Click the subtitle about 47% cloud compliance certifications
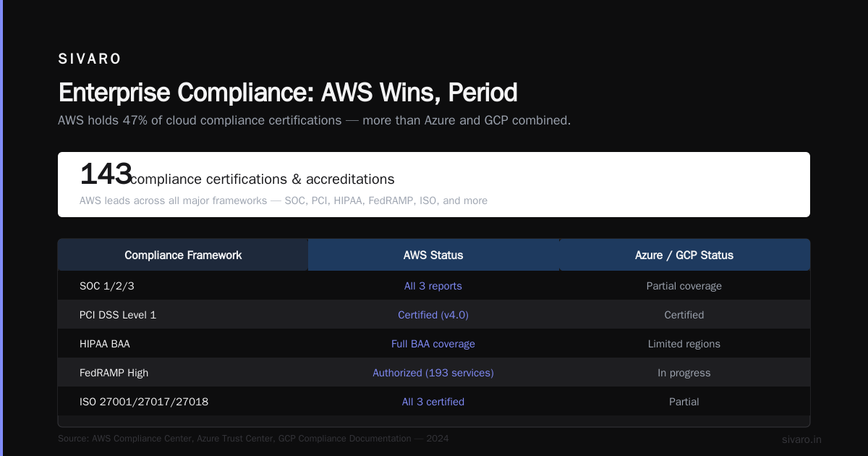Image resolution: width=868 pixels, height=456 pixels. point(315,120)
